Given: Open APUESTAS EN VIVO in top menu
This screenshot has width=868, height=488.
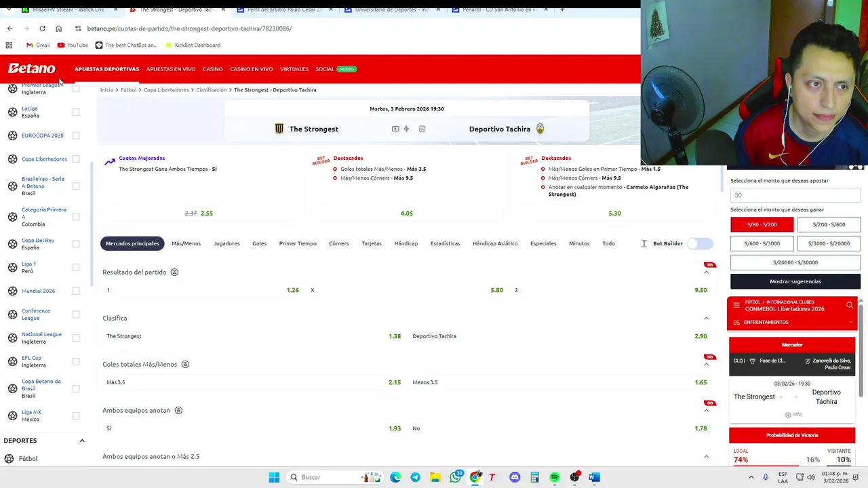Looking at the screenshot, I should [x=171, y=69].
